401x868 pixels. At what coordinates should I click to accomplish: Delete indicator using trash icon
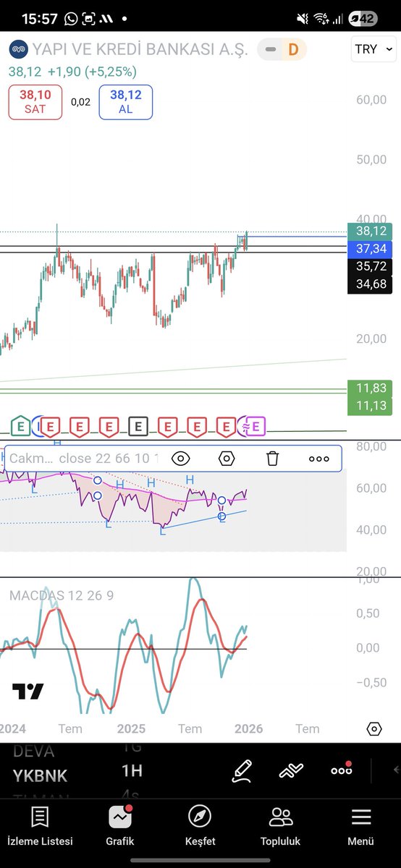[273, 459]
